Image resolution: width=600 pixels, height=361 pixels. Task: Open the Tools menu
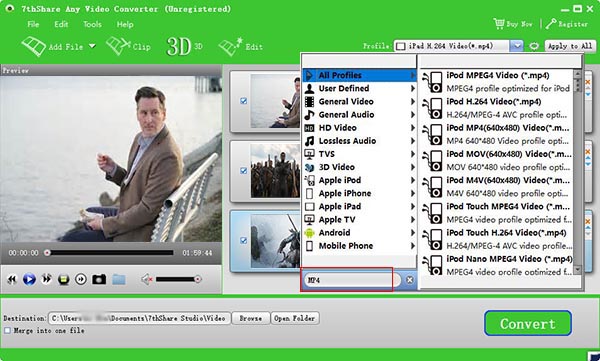click(92, 24)
